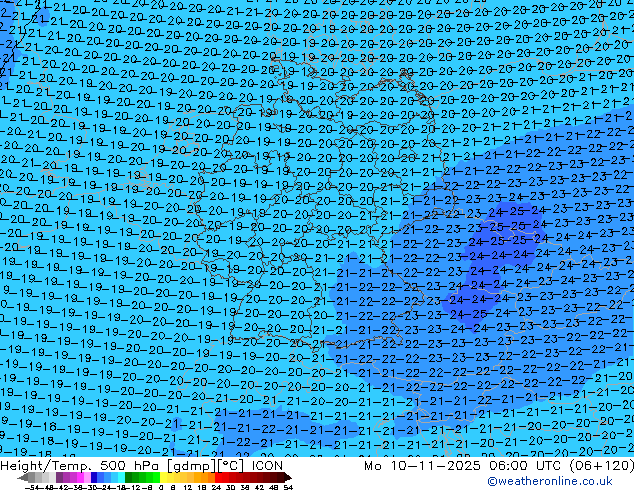Click the ICON model label
Screen dimensions: 634x490
tap(267, 465)
